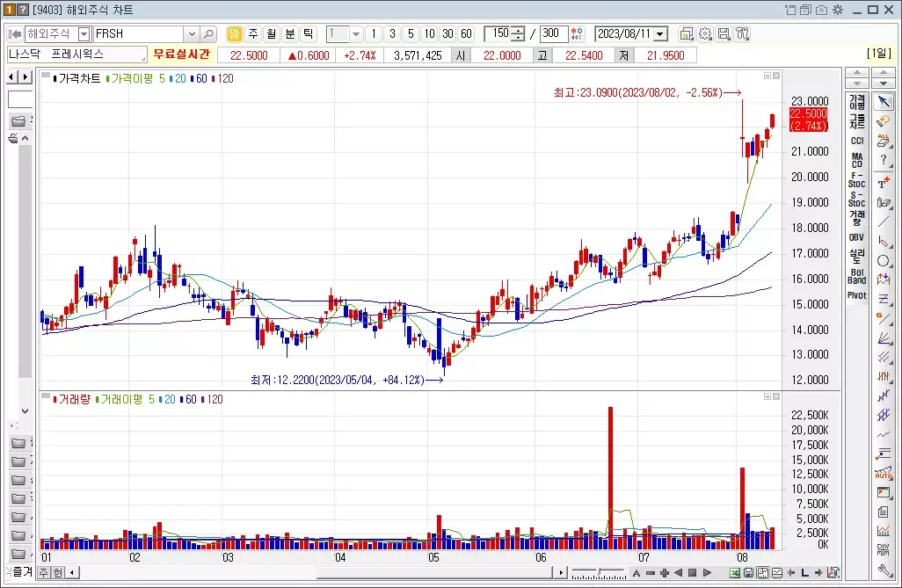The width and height of the screenshot is (902, 588).
Task: Click the red-blue candle count toggle icon beside 300
Action: pos(577,34)
